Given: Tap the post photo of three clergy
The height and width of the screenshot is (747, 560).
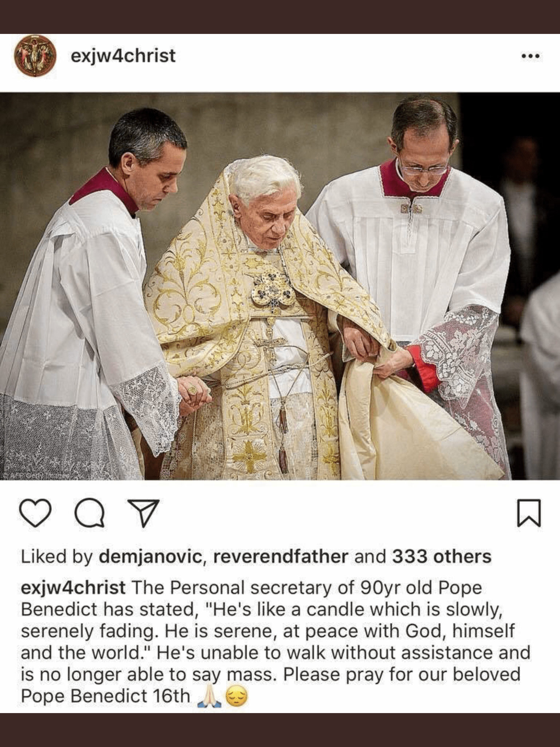Looking at the screenshot, I should tap(280, 286).
